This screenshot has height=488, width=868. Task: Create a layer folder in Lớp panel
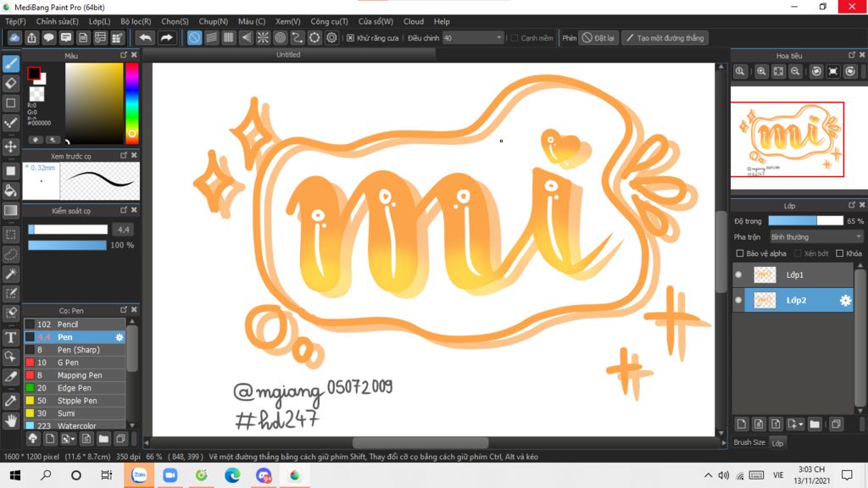pos(815,424)
